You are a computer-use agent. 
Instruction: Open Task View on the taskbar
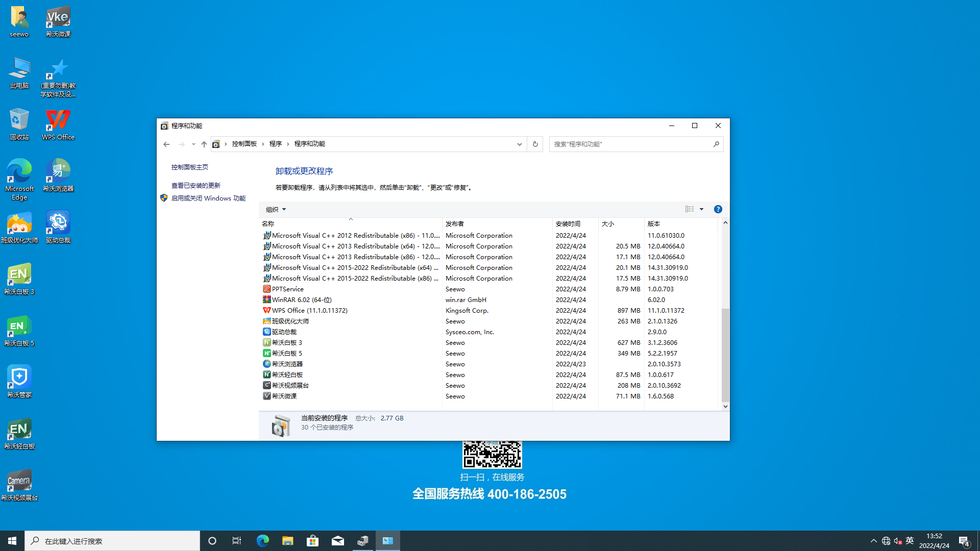pos(237,541)
